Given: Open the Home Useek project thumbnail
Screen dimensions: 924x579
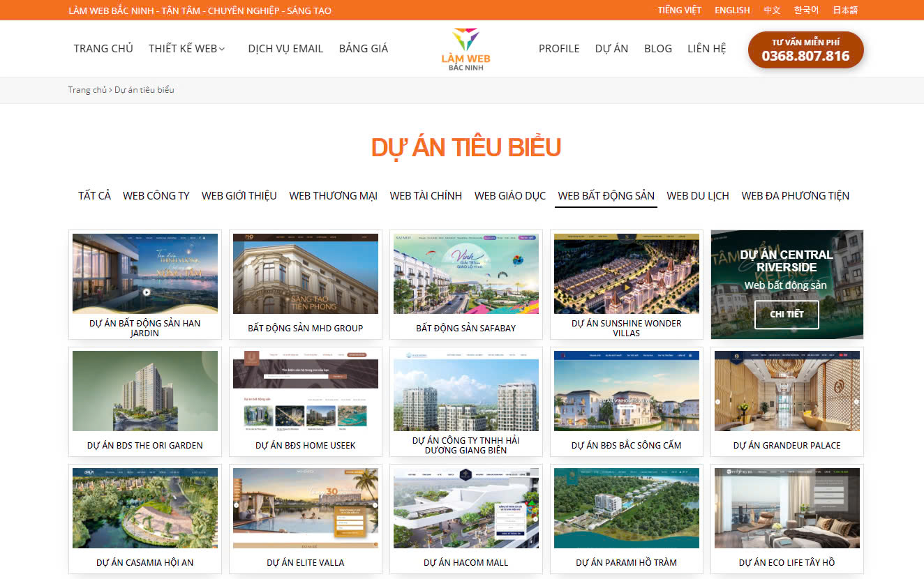Looking at the screenshot, I should [306, 391].
